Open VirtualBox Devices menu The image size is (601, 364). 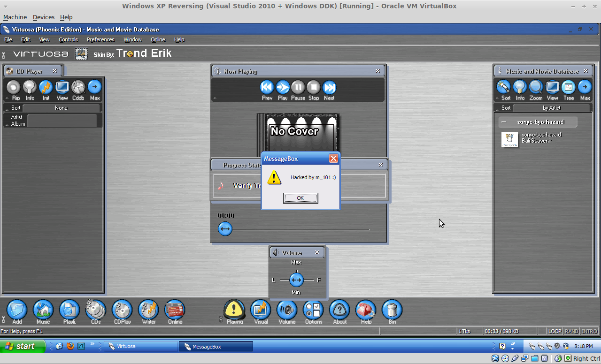44,17
